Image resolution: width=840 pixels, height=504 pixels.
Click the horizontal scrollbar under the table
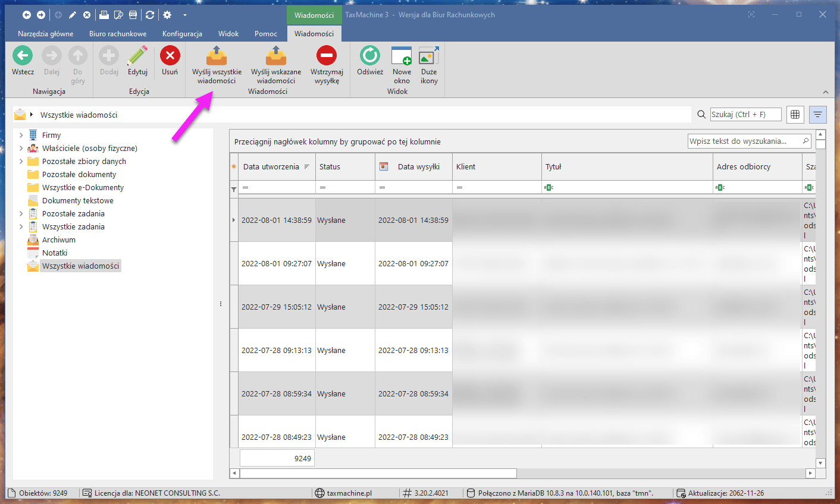tap(378, 474)
